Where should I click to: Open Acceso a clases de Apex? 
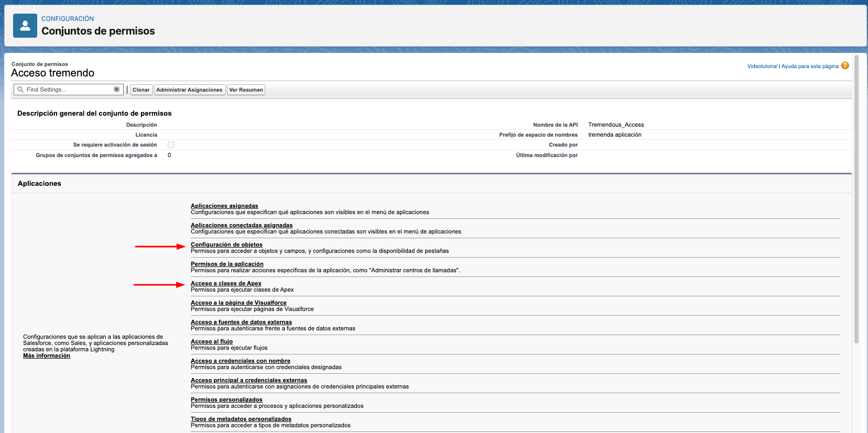(x=226, y=283)
